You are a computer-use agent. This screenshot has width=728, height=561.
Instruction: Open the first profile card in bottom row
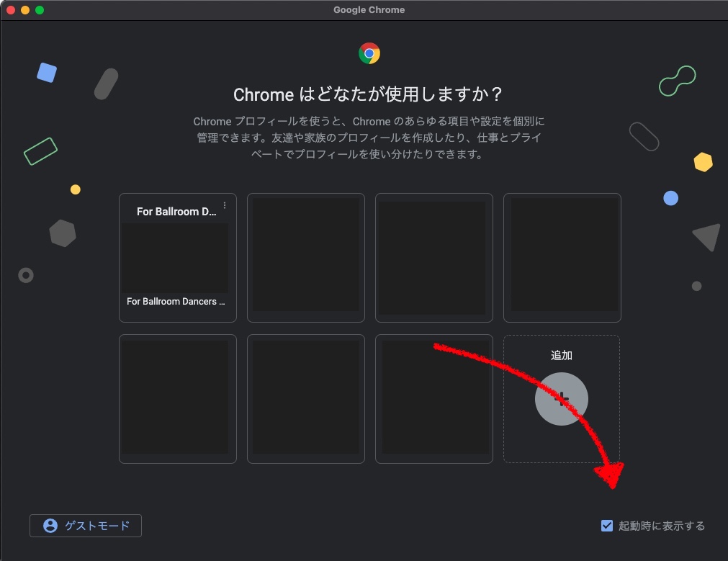point(177,399)
